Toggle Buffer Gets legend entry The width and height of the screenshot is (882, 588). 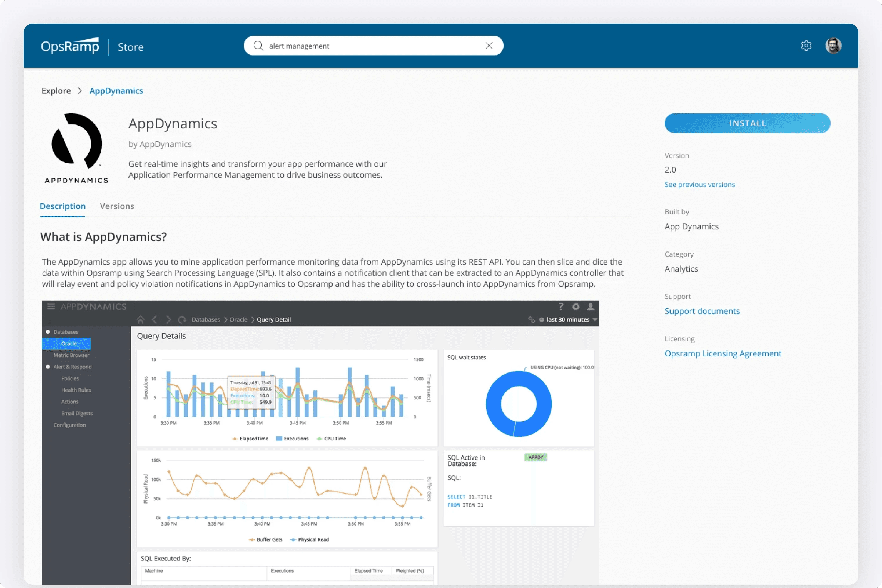pyautogui.click(x=265, y=539)
